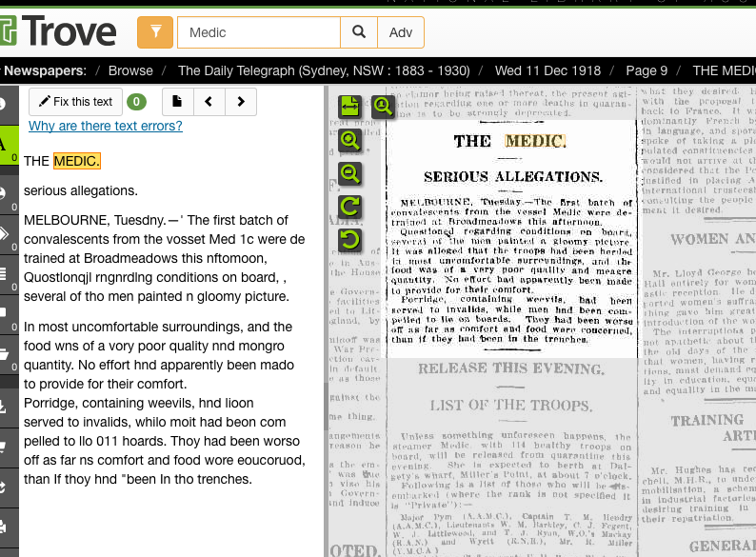Click the Newspapers breadcrumb
This screenshot has width=756, height=557.
point(46,70)
